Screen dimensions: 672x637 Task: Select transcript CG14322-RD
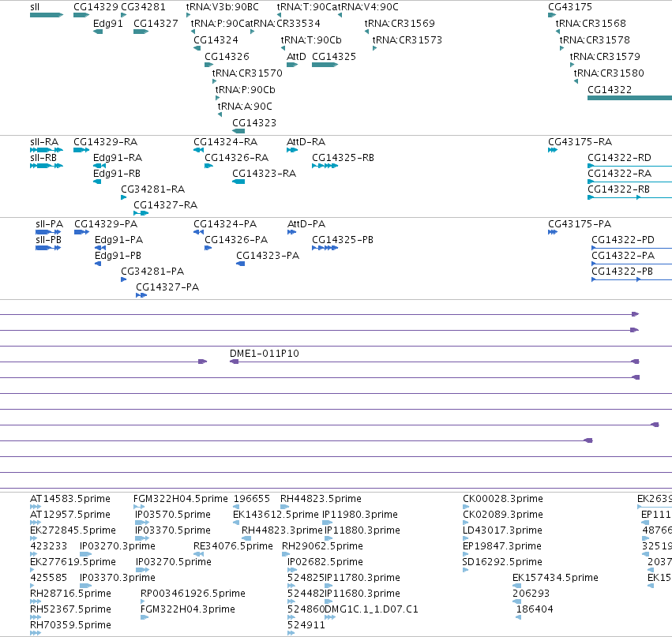pos(629,166)
